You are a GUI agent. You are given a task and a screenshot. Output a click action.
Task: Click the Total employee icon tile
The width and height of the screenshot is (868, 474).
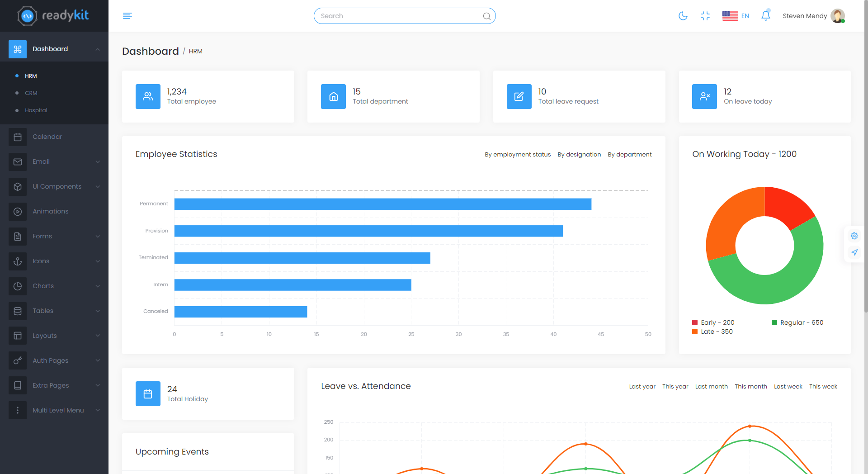click(148, 96)
